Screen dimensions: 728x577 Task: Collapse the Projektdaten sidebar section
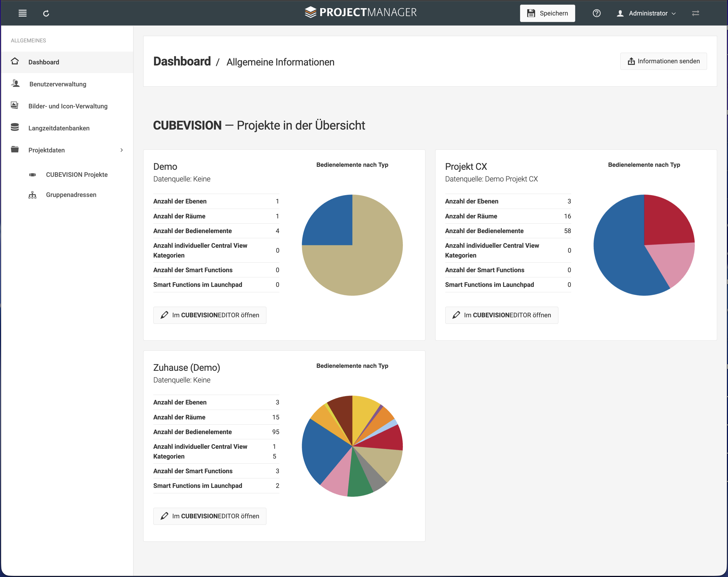(x=67, y=150)
